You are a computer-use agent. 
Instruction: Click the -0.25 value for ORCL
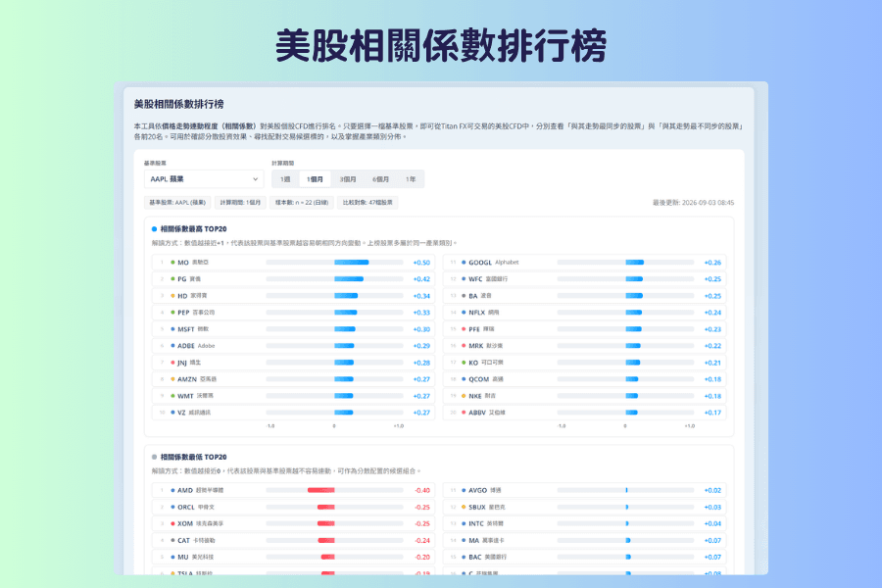click(x=421, y=507)
